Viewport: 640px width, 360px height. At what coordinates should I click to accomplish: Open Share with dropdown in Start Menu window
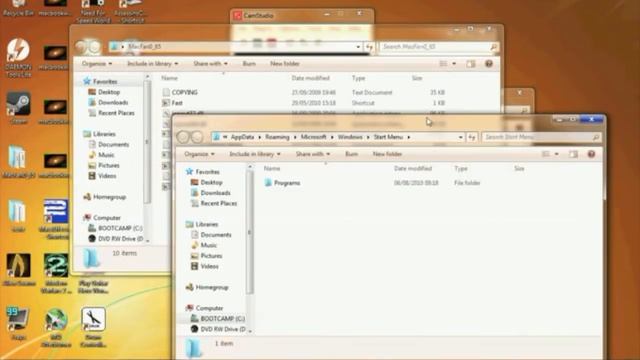313,154
